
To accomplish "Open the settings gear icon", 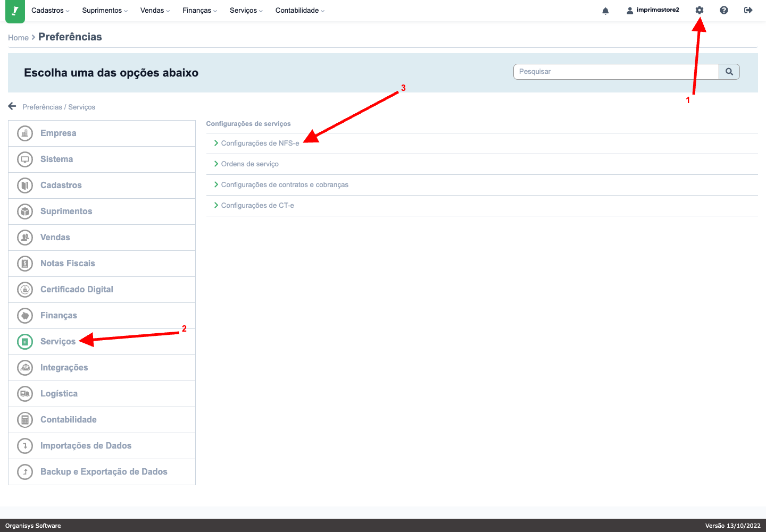I will 700,10.
